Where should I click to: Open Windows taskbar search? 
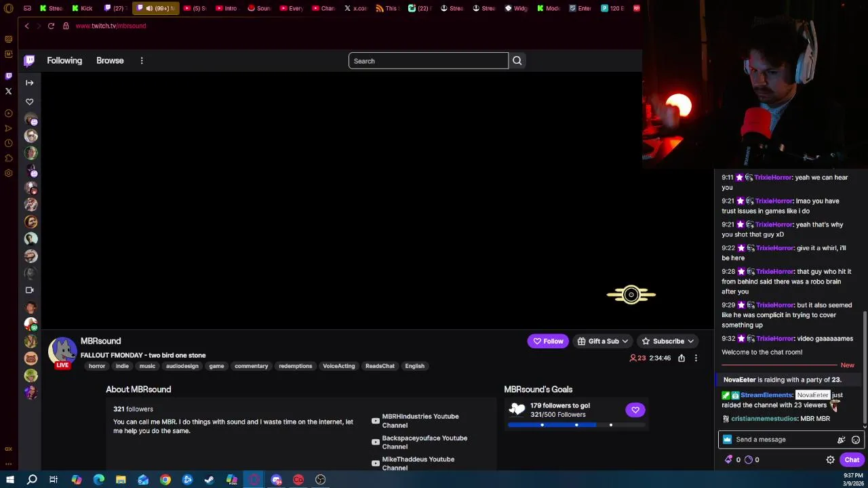point(32,480)
